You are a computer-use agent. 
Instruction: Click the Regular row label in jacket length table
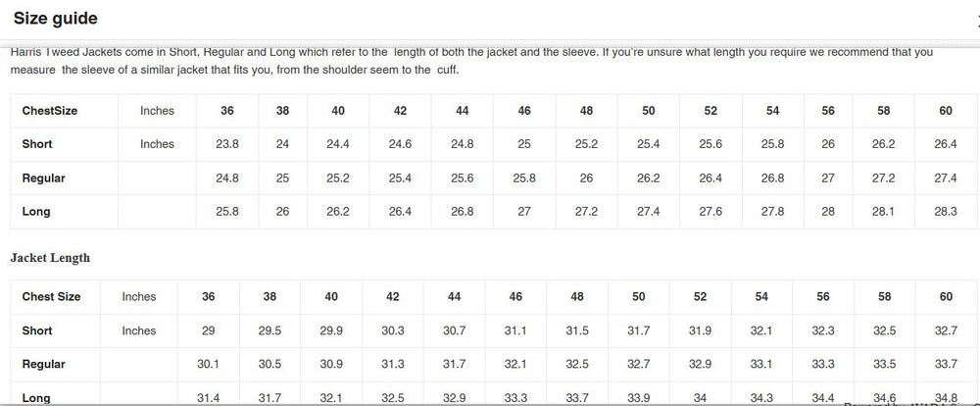[x=43, y=365]
